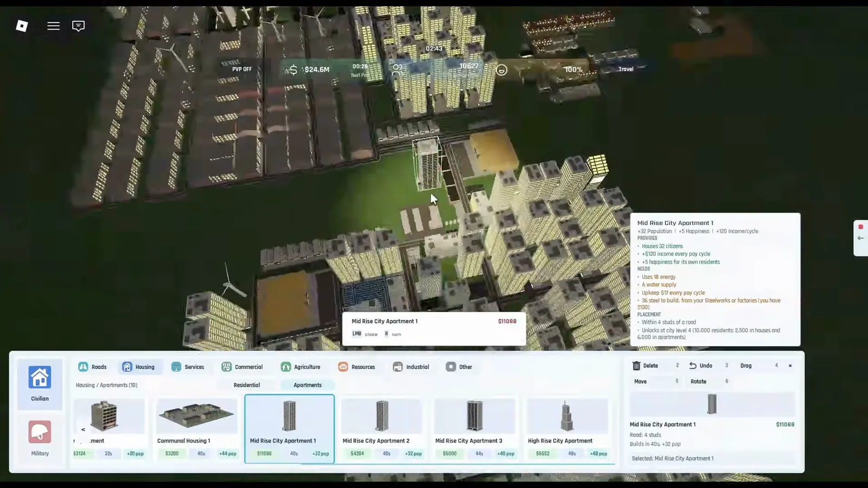Open the Agriculture build category
Viewport: 868px width, 488px height.
point(301,367)
